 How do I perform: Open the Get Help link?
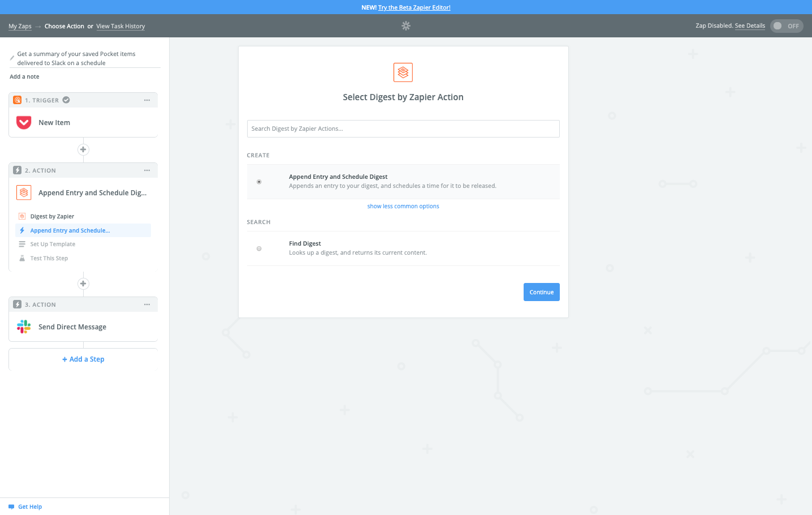[x=30, y=507]
